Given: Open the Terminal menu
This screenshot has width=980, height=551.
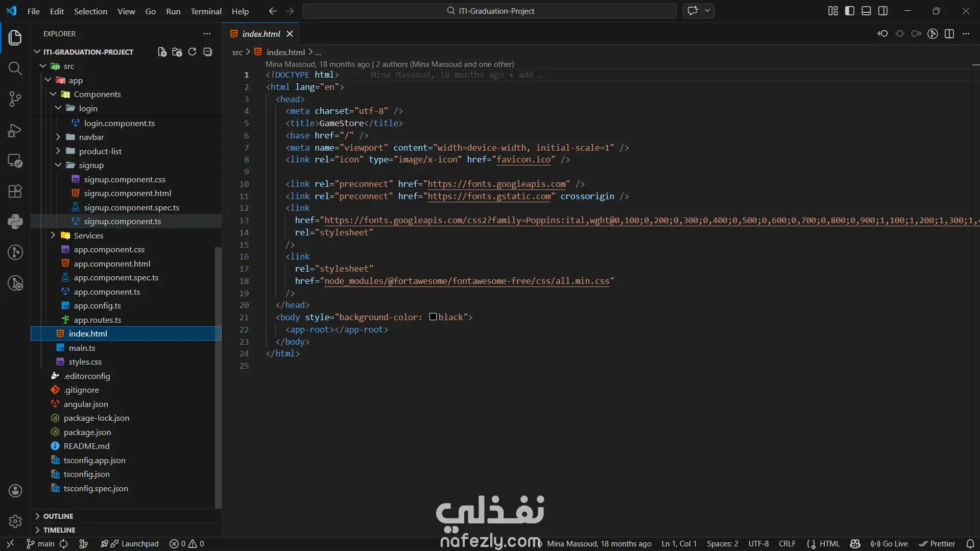Looking at the screenshot, I should click(206, 11).
